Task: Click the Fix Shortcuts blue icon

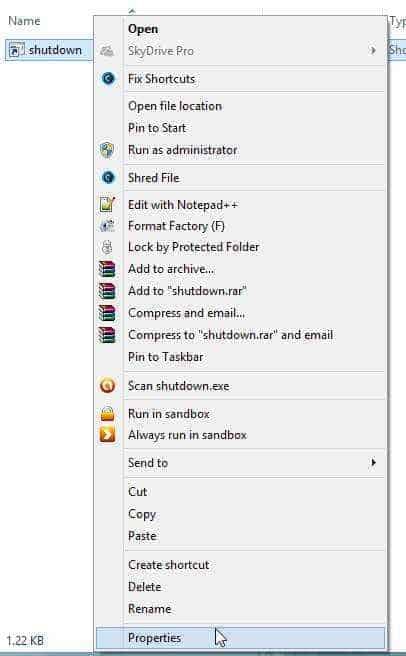Action: pos(108,78)
